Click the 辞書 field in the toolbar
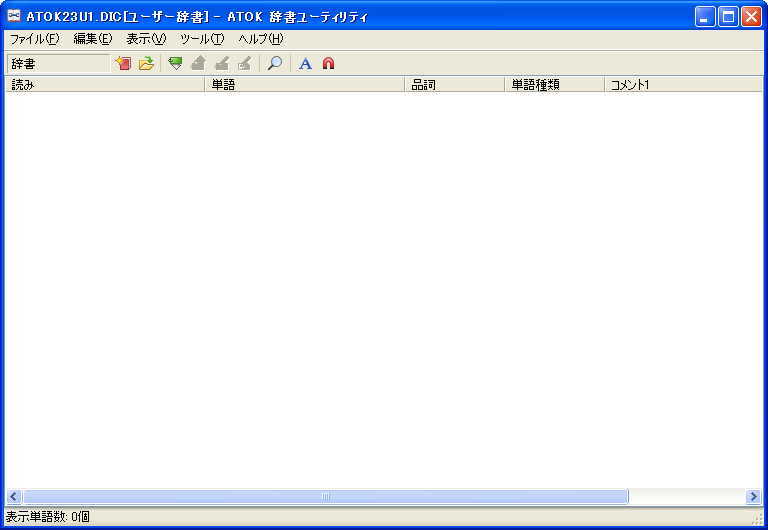This screenshot has width=768, height=530. (58, 64)
